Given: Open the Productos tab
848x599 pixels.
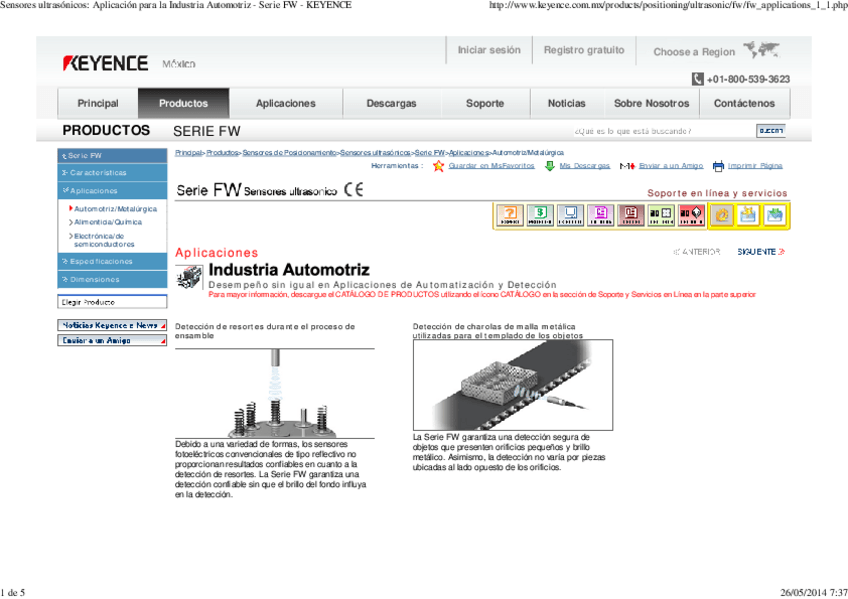Looking at the screenshot, I should tap(183, 103).
